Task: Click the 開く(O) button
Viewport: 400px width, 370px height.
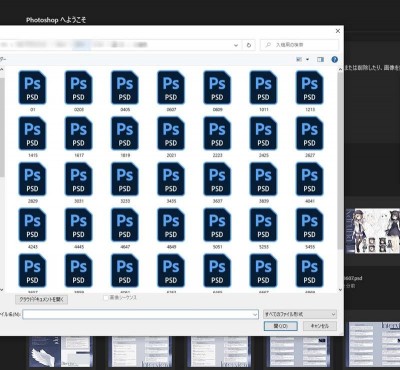Action: click(x=281, y=326)
